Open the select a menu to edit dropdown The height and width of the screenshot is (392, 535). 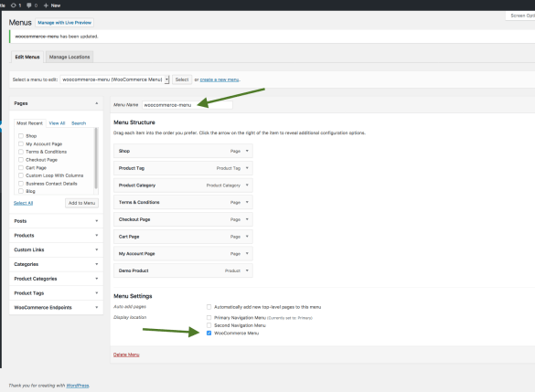(x=114, y=79)
